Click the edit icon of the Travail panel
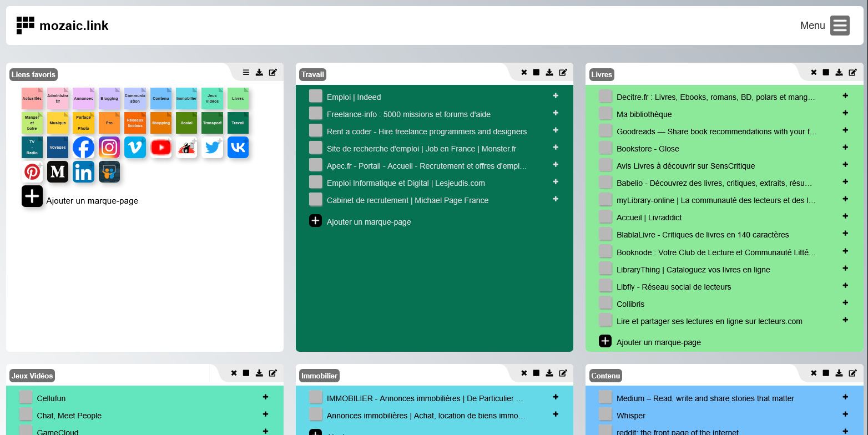 563,72
